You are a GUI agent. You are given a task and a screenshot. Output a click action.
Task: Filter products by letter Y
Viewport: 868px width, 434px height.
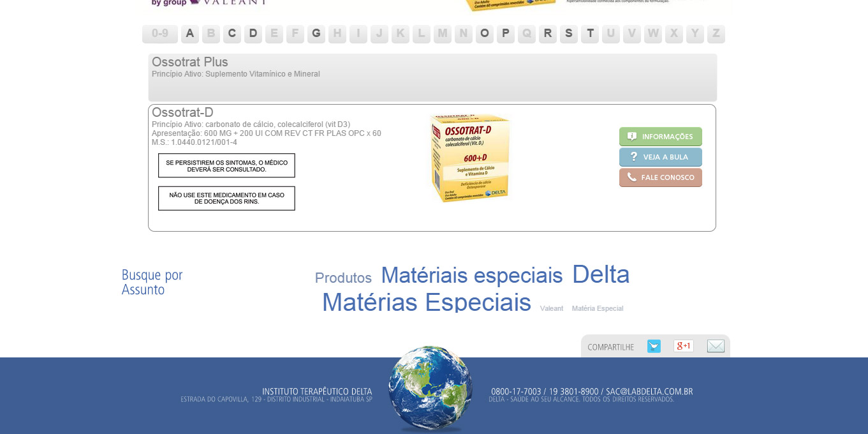click(695, 34)
